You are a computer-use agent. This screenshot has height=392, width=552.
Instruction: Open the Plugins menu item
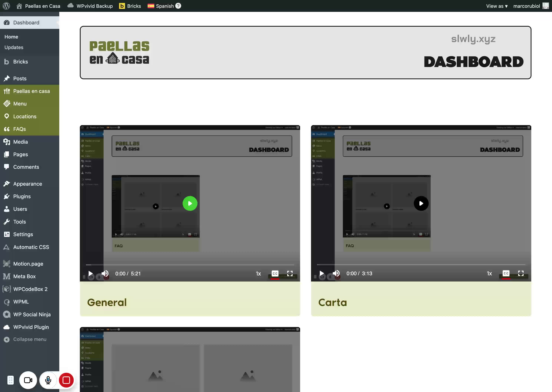22,196
